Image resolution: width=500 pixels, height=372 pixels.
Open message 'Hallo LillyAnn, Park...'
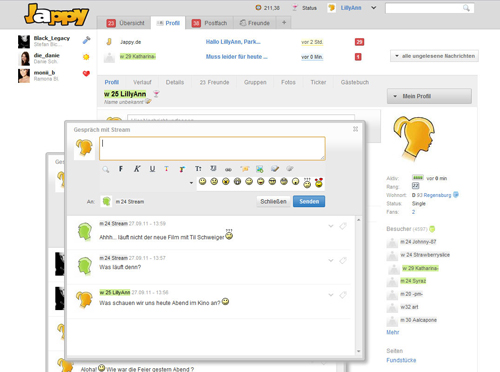233,42
